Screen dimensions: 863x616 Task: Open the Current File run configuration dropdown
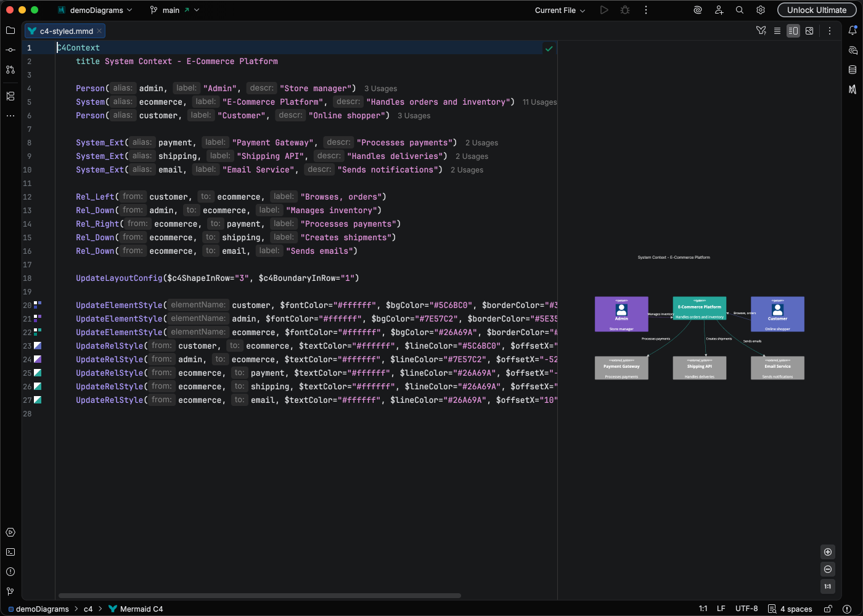(560, 10)
